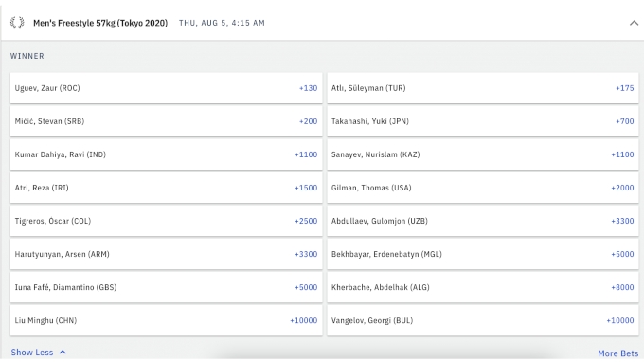The image size is (644, 362).
Task: Collapse the Men's Freestyle 57kg section
Action: [x=634, y=23]
